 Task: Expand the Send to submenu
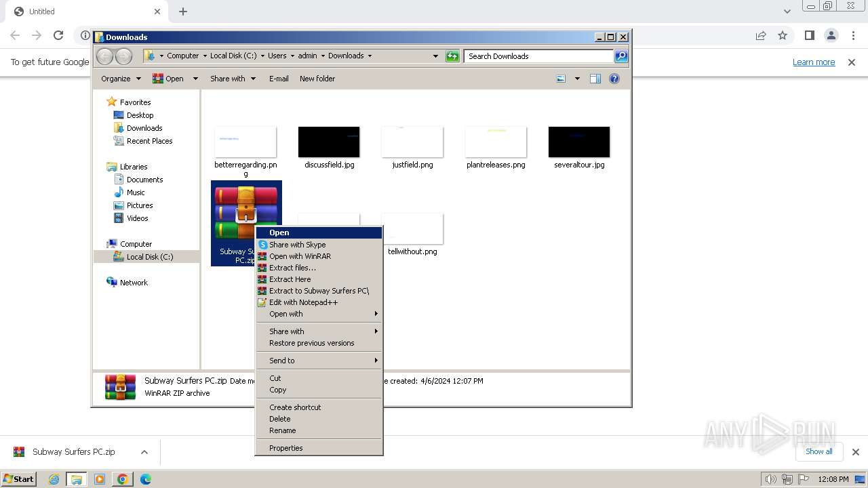coord(319,361)
